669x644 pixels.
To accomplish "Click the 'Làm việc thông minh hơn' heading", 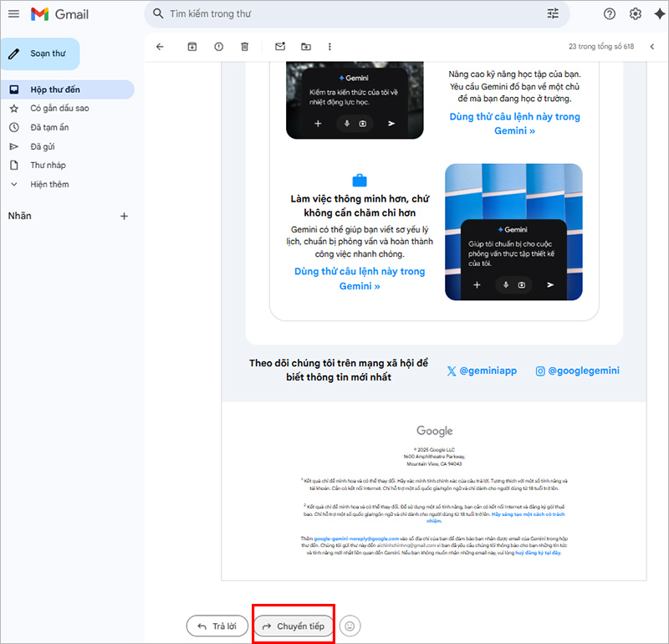I will pyautogui.click(x=360, y=206).
